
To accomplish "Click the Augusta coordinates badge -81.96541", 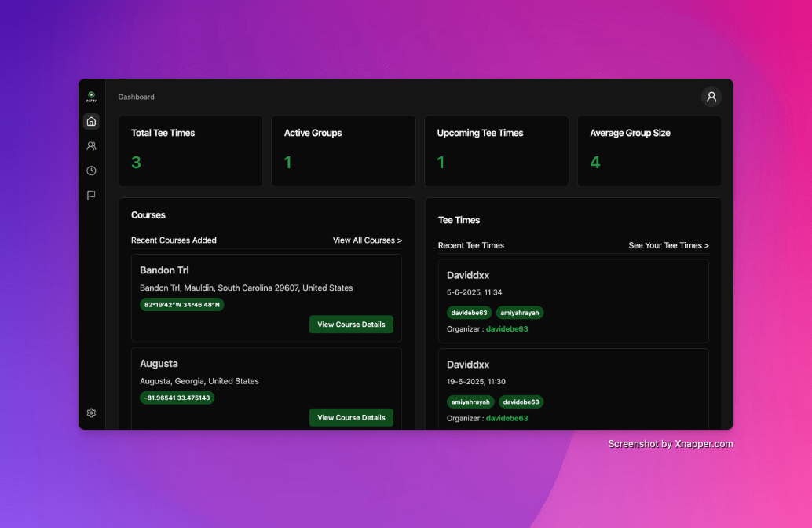I will click(177, 398).
